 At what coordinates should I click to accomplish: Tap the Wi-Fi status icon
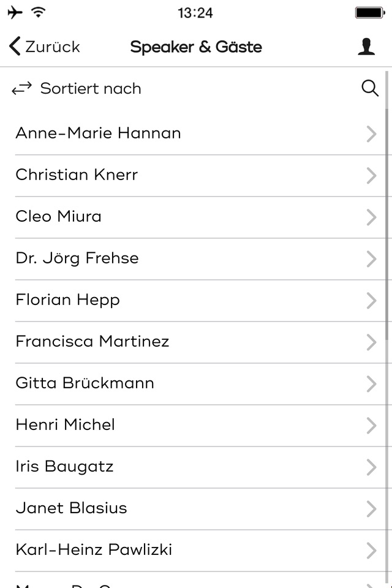coord(39,12)
